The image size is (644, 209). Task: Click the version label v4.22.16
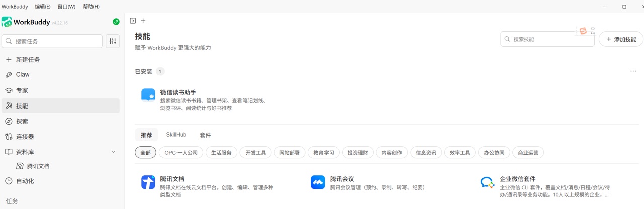[60, 23]
